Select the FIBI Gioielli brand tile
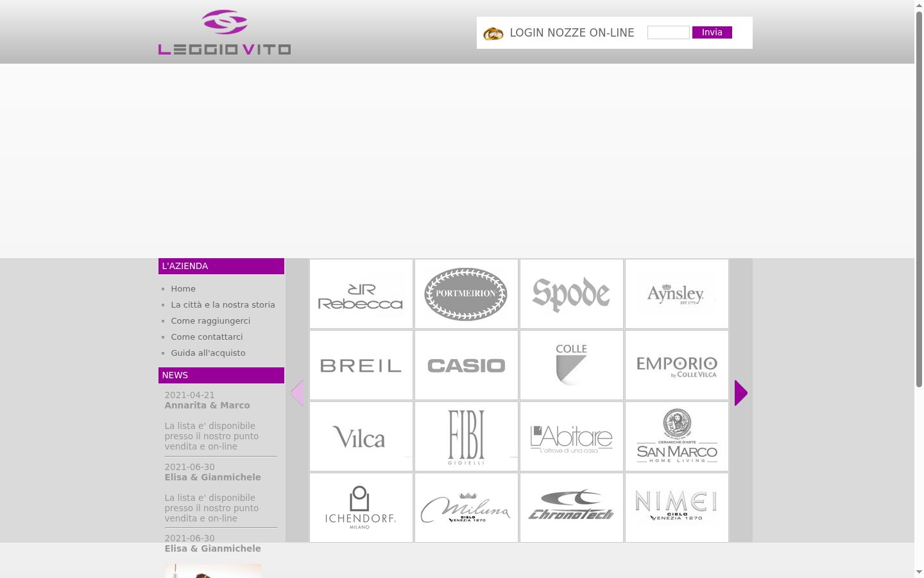 [x=466, y=437]
